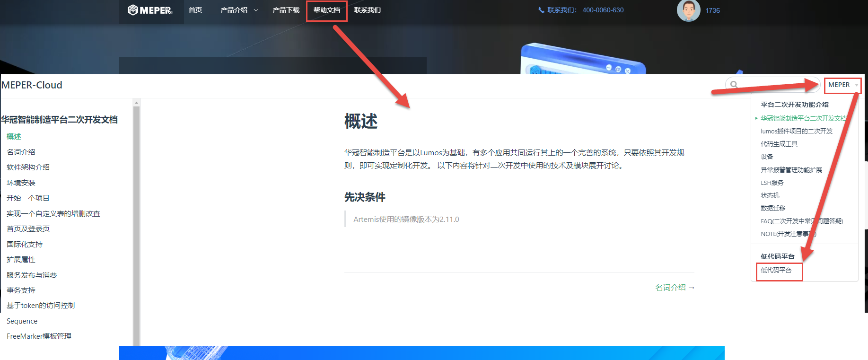
Task: Select 软件架构介绍 in the sidebar
Action: click(x=28, y=167)
